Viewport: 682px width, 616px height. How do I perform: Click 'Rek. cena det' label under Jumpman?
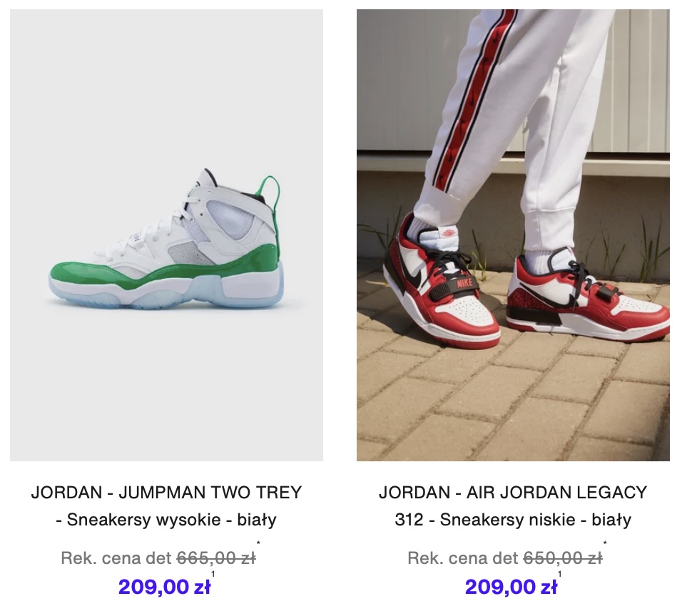click(117, 558)
